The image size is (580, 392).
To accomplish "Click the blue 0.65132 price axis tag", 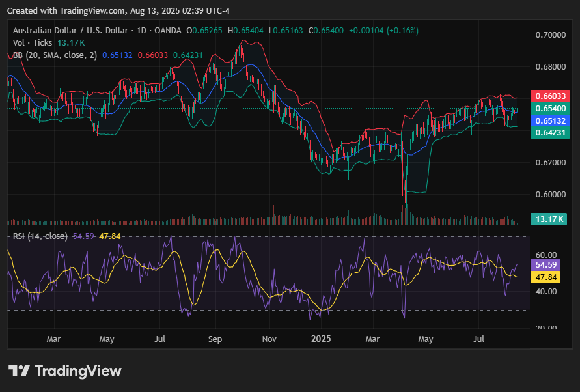I will pyautogui.click(x=551, y=120).
